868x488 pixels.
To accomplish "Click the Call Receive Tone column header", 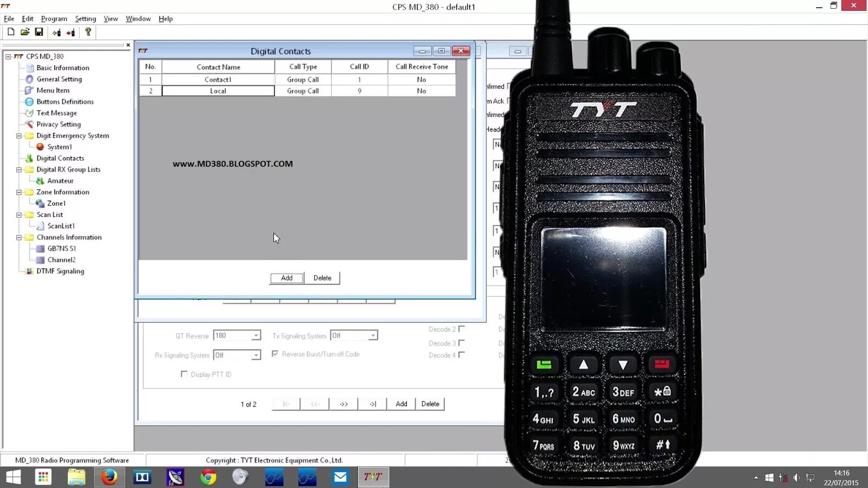I will coord(422,67).
